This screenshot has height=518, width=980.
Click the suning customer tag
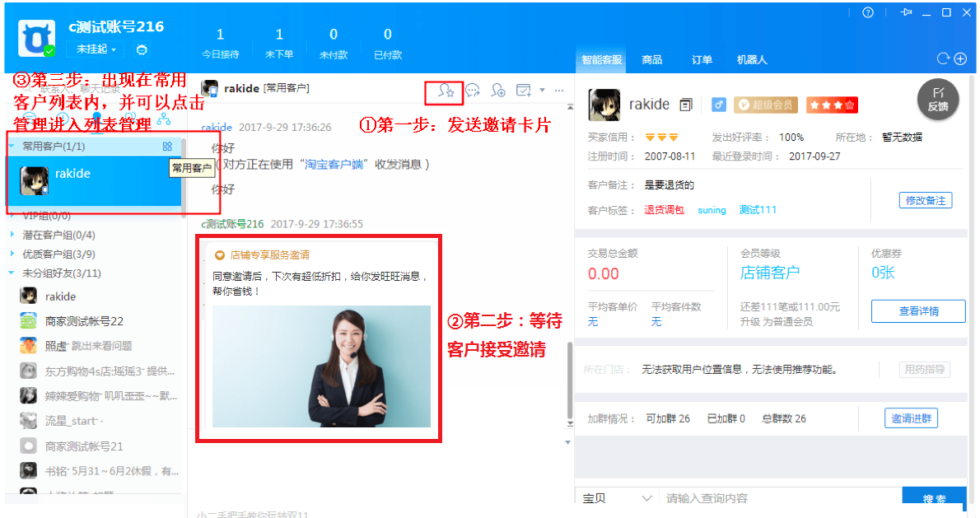click(x=712, y=210)
